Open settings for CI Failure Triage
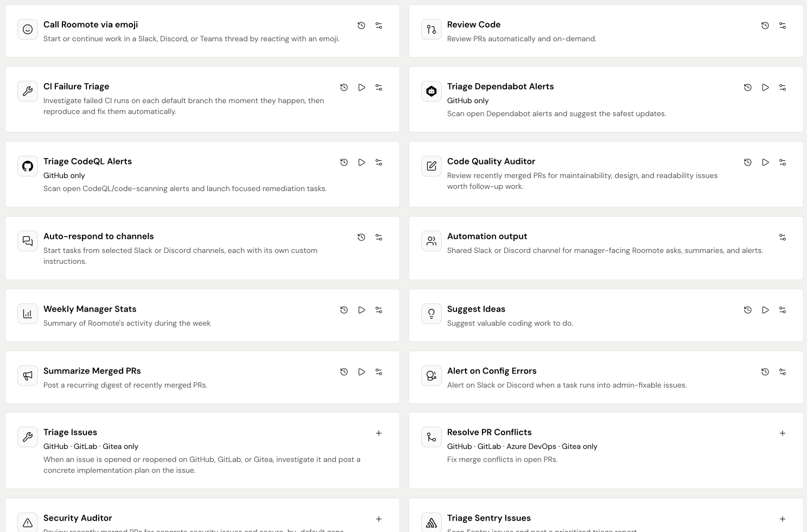This screenshot has height=532, width=807. point(379,87)
